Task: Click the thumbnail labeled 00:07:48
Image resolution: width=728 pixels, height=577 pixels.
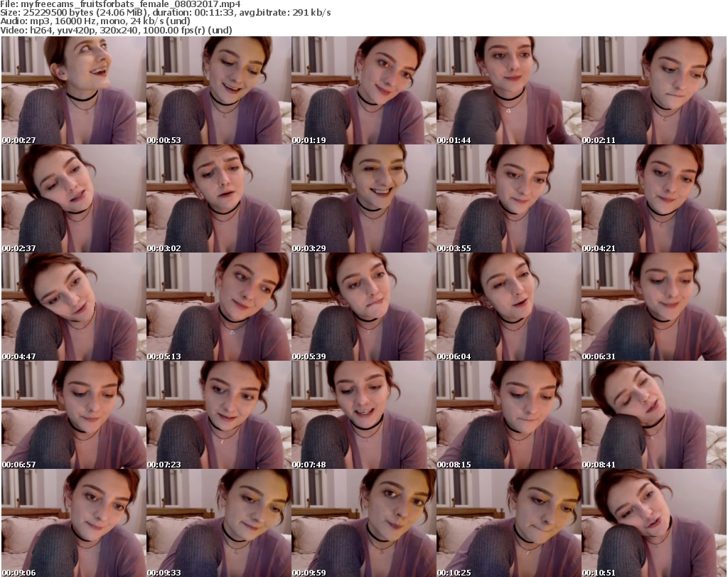Action: click(363, 415)
